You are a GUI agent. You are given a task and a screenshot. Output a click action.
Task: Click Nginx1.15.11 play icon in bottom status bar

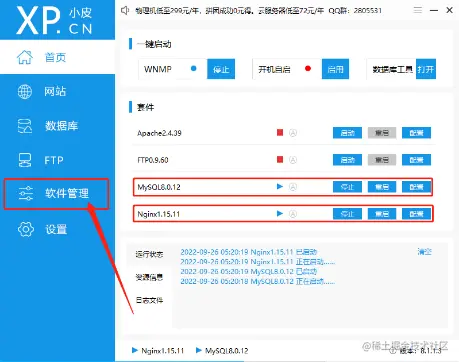135,350
